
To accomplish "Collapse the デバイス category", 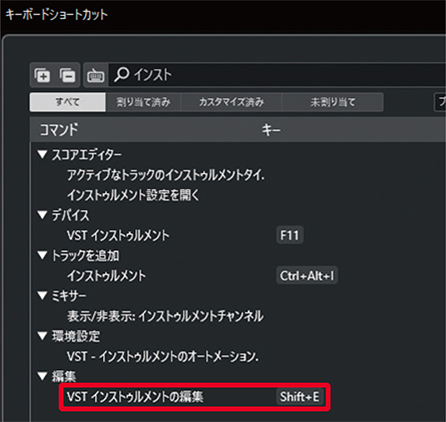I will (x=42, y=215).
